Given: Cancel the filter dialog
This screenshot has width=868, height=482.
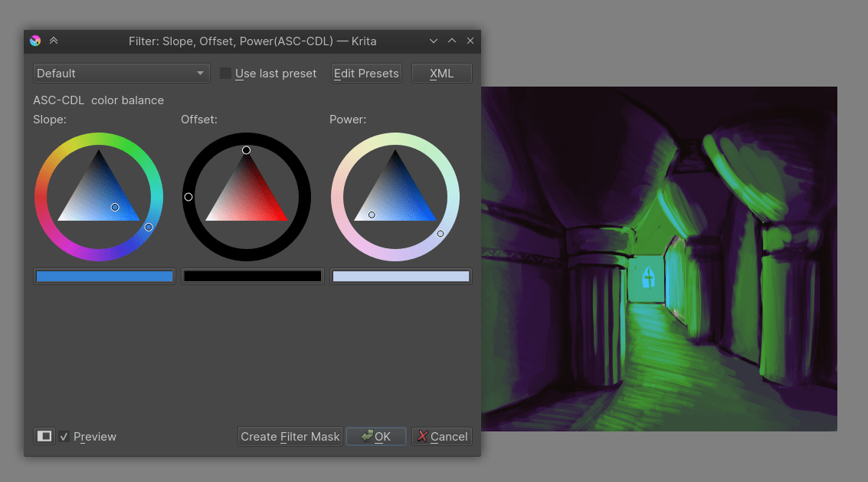Looking at the screenshot, I should (441, 436).
